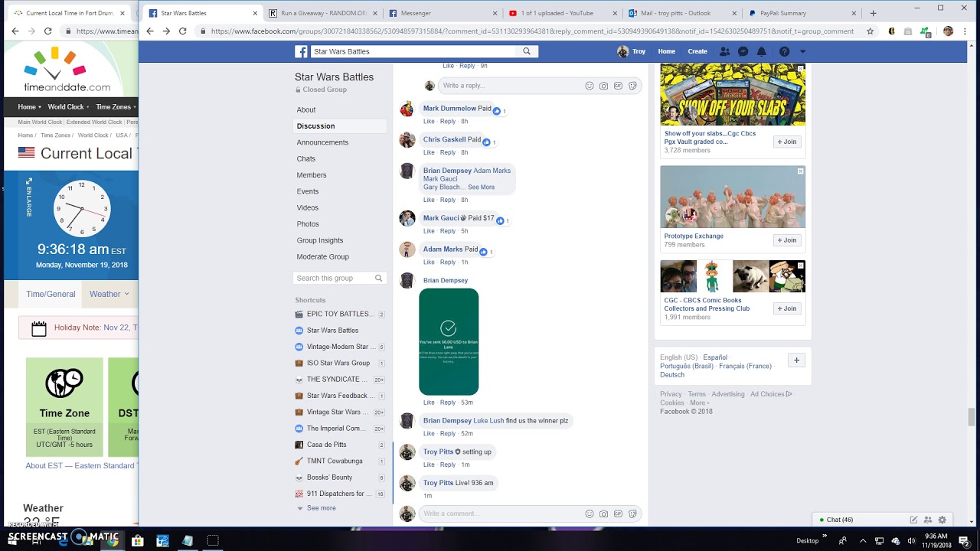Open Group Insights in sidebar
The image size is (980, 551).
(320, 240)
